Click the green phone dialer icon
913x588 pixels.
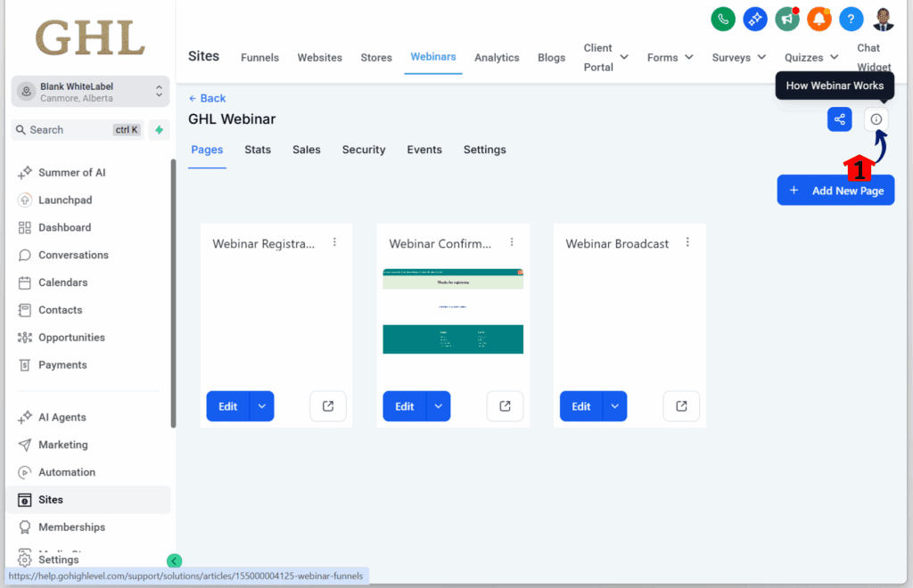tap(722, 20)
